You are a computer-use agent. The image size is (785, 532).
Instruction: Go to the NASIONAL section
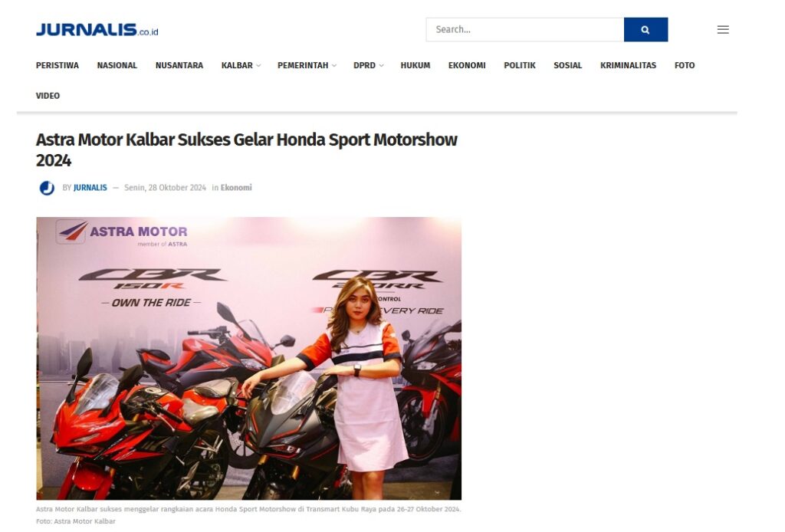click(117, 66)
